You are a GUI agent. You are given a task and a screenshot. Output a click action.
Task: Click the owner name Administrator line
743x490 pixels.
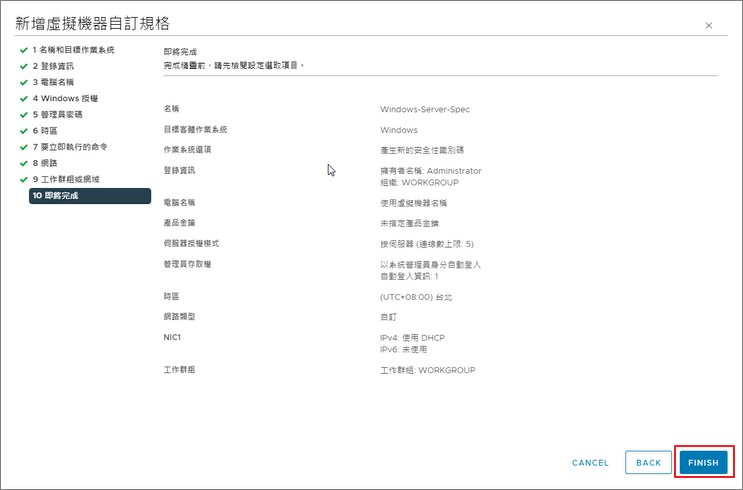(430, 171)
